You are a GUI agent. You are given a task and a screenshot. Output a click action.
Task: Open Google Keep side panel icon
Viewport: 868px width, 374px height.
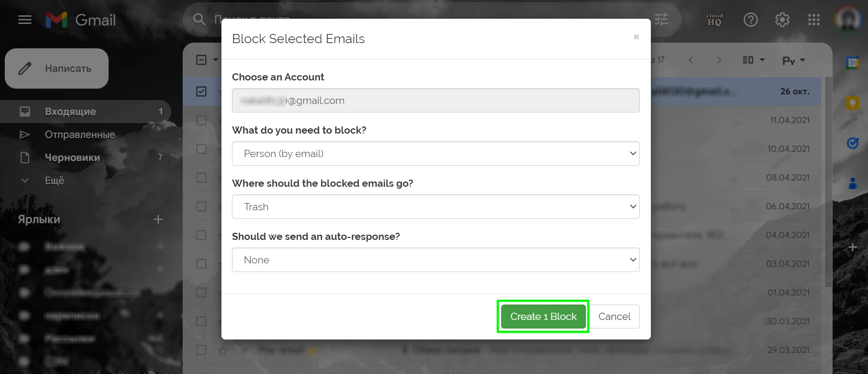(x=852, y=102)
